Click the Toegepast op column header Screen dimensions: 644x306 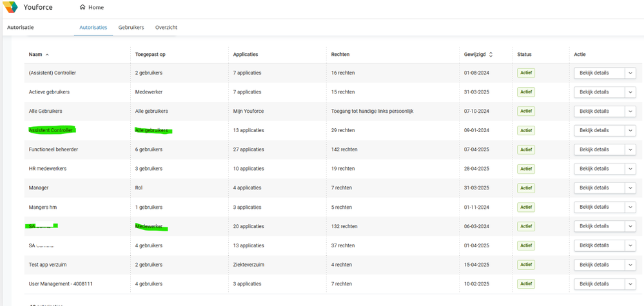150,55
